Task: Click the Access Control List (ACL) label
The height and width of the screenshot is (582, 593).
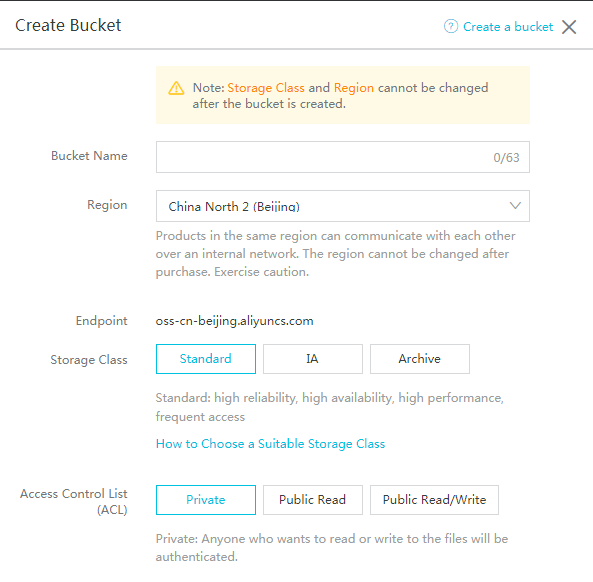Action: [x=74, y=501]
